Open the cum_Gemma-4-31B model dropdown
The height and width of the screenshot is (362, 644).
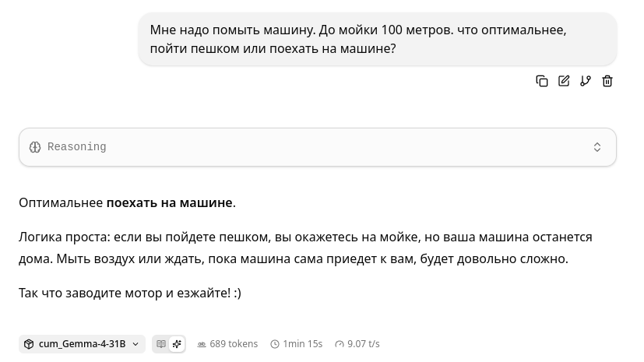pyautogui.click(x=82, y=344)
